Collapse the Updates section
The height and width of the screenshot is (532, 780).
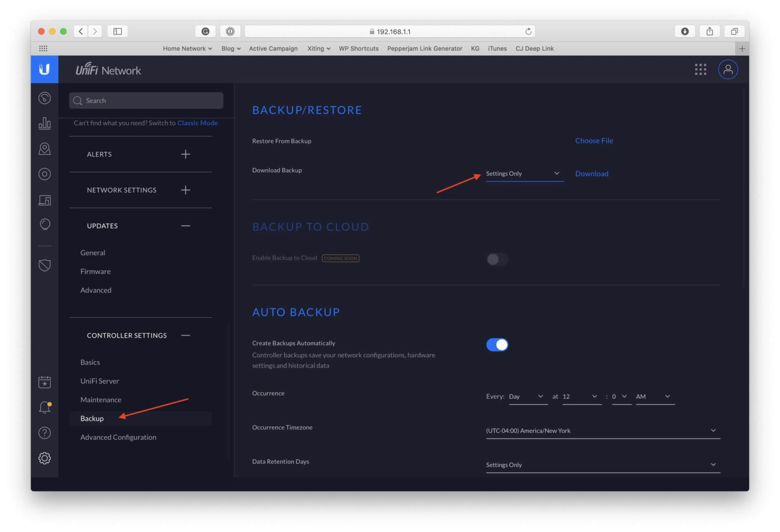185,226
